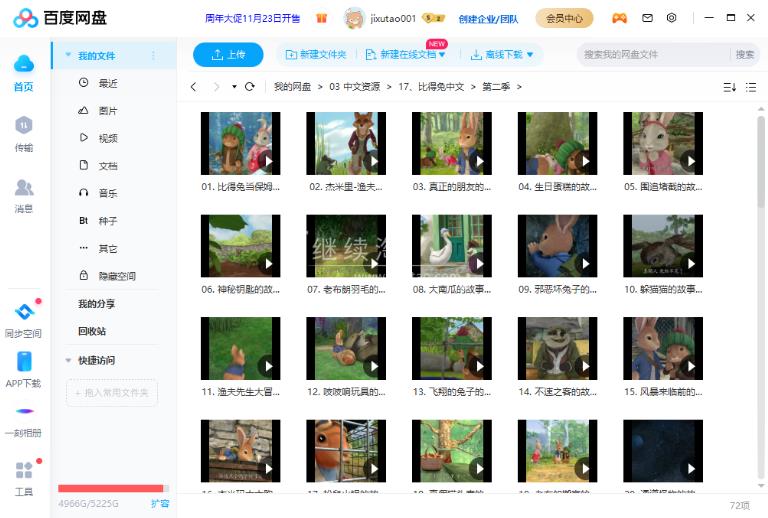Select video 03. 真正的朋友 thumbnail
Viewport: 768px width, 518px height.
pyautogui.click(x=452, y=143)
